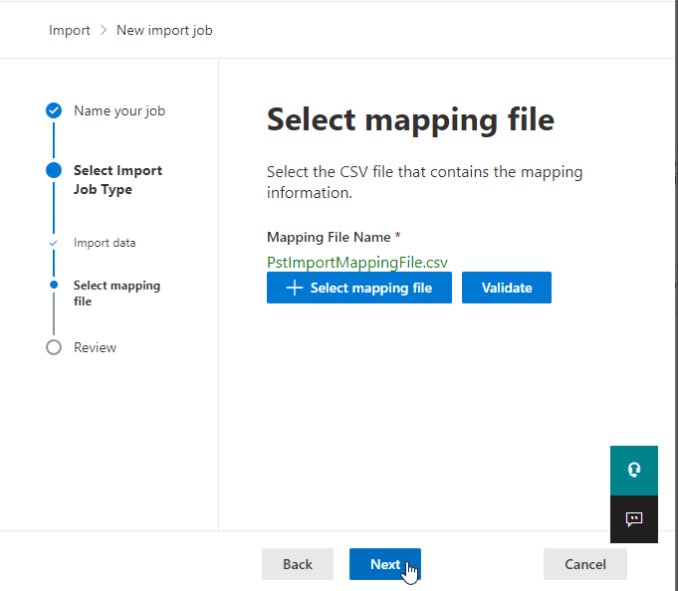
Task: Open the headset help icon
Action: point(634,470)
